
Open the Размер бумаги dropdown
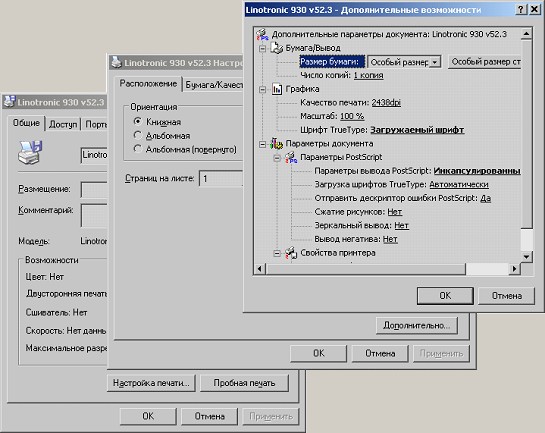pyautogui.click(x=434, y=62)
